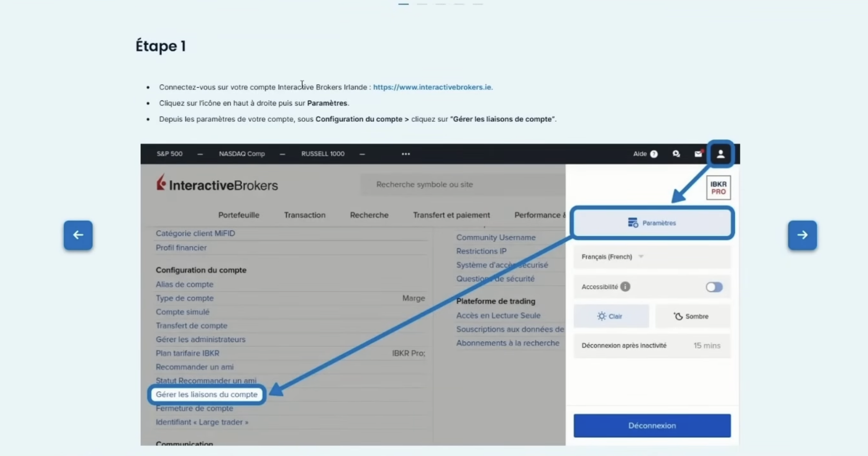This screenshot has height=456, width=868.
Task: Click Recommander un ami link
Action: (x=194, y=367)
